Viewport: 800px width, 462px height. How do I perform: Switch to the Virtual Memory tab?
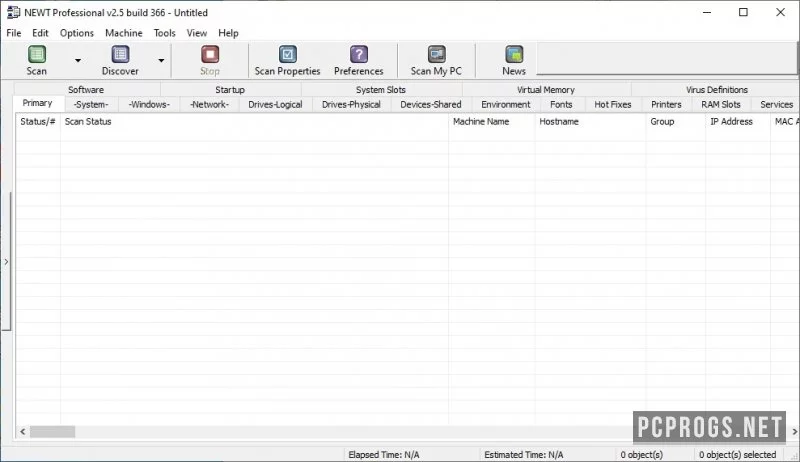546,90
